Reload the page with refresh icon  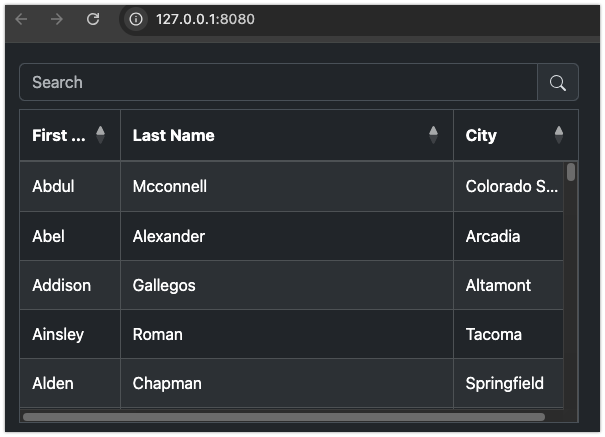point(93,19)
